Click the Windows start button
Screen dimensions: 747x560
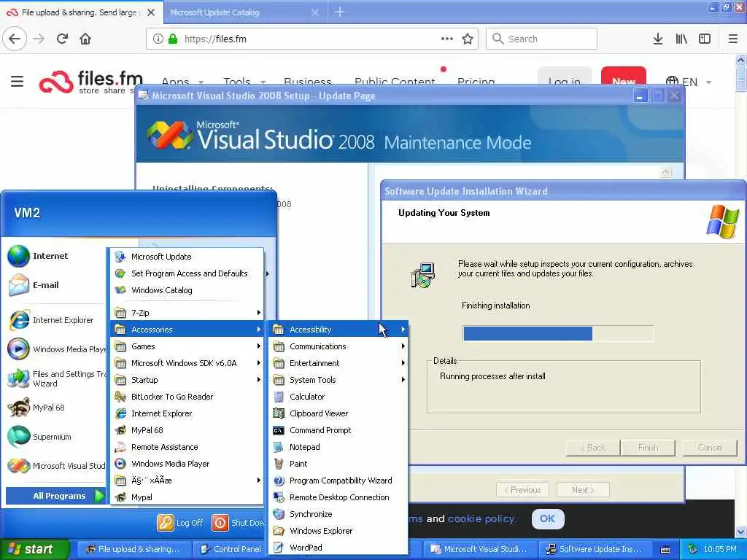pyautogui.click(x=34, y=549)
